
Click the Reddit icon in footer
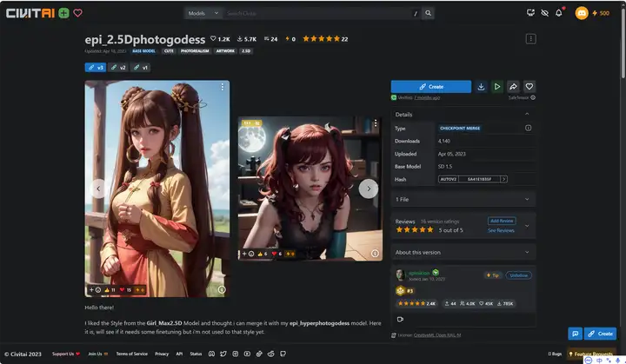click(271, 354)
